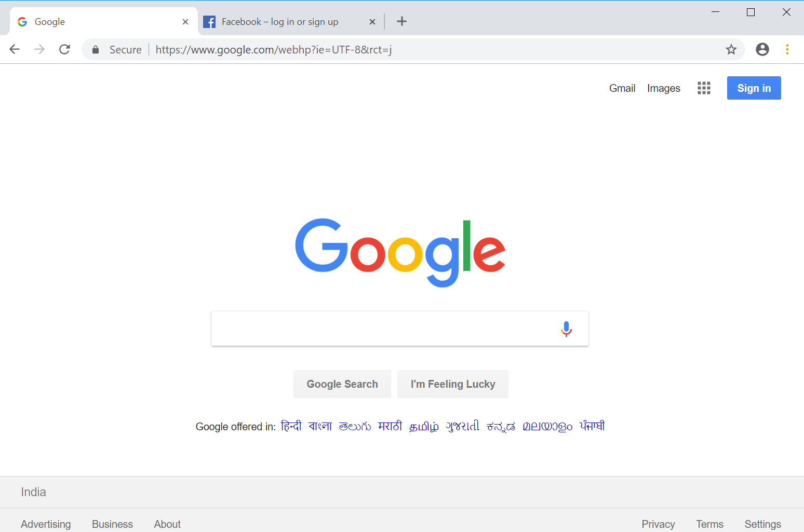The width and height of the screenshot is (804, 532).
Task: Open the Chrome profile avatar icon
Action: (x=762, y=49)
